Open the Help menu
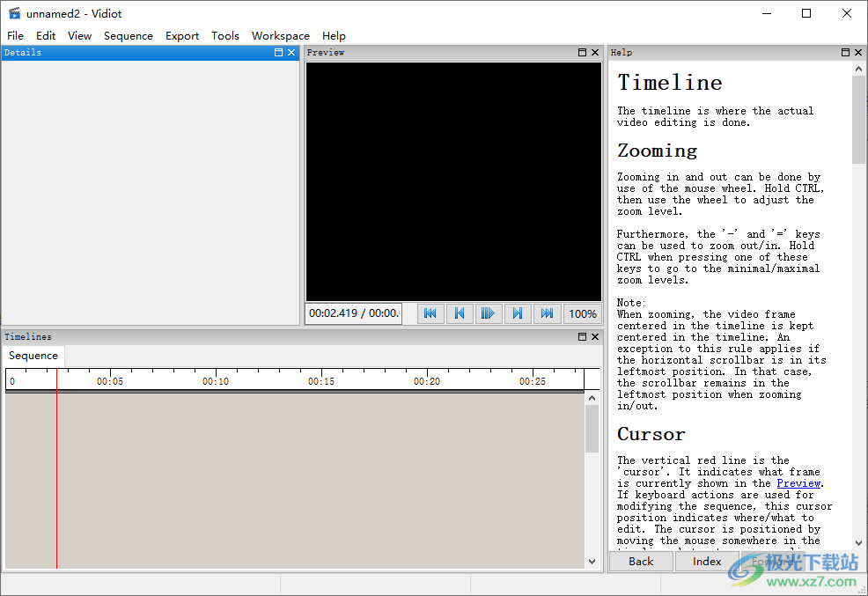This screenshot has width=868, height=596. [x=334, y=35]
